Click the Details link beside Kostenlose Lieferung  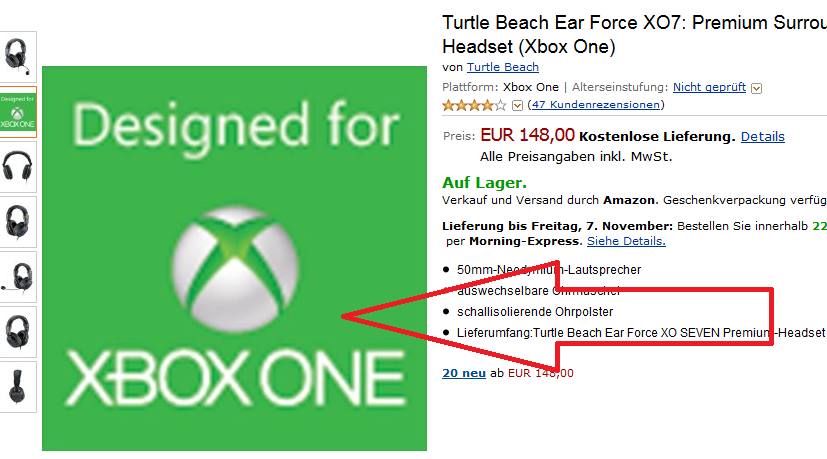pos(763,136)
